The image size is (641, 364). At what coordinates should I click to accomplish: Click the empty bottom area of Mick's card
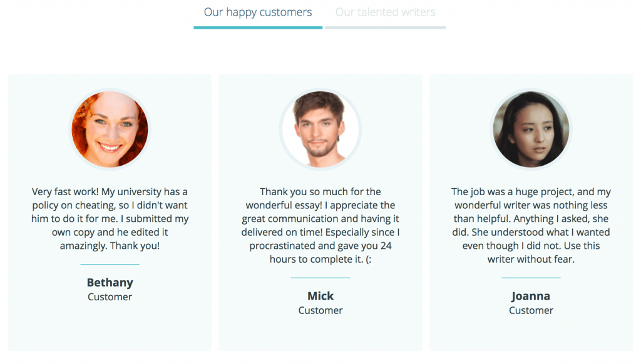[320, 334]
